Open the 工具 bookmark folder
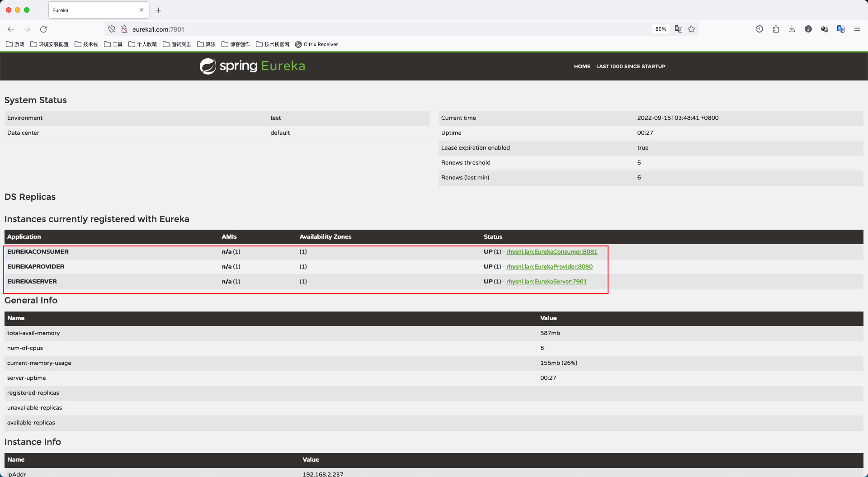This screenshot has width=868, height=477. coord(113,44)
